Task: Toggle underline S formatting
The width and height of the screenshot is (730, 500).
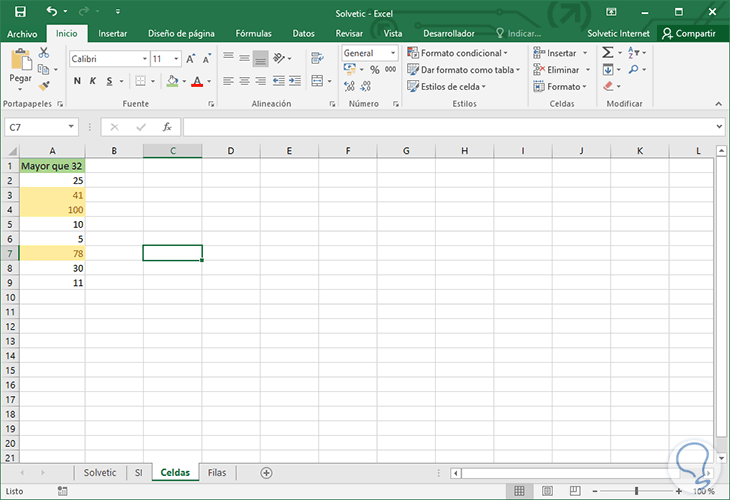Action: click(109, 81)
